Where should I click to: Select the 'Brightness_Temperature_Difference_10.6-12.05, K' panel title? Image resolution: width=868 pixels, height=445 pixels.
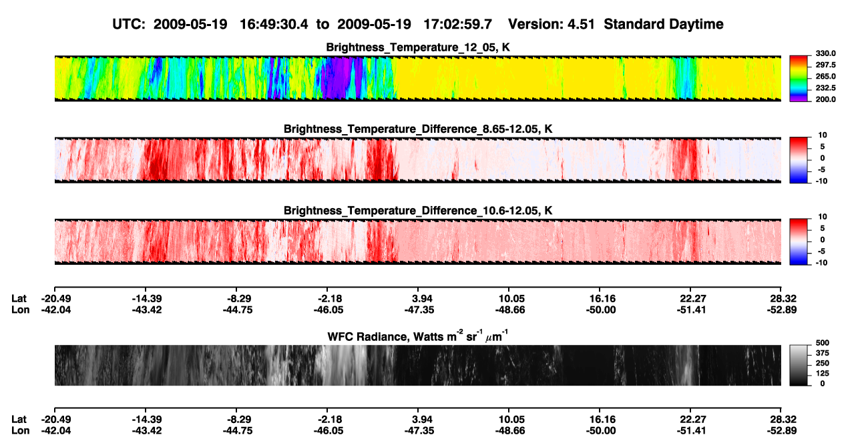[418, 210]
